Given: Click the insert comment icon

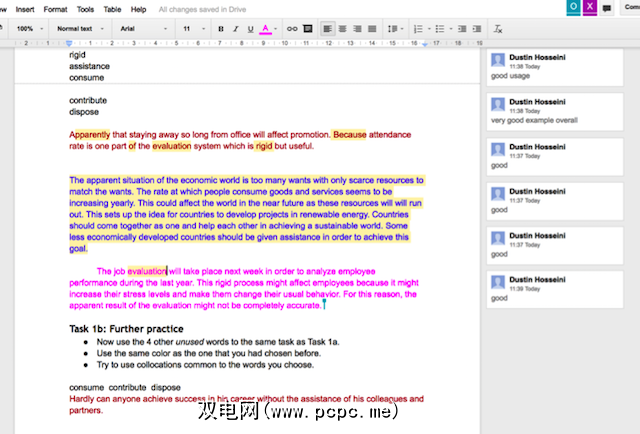Looking at the screenshot, I should [x=307, y=29].
